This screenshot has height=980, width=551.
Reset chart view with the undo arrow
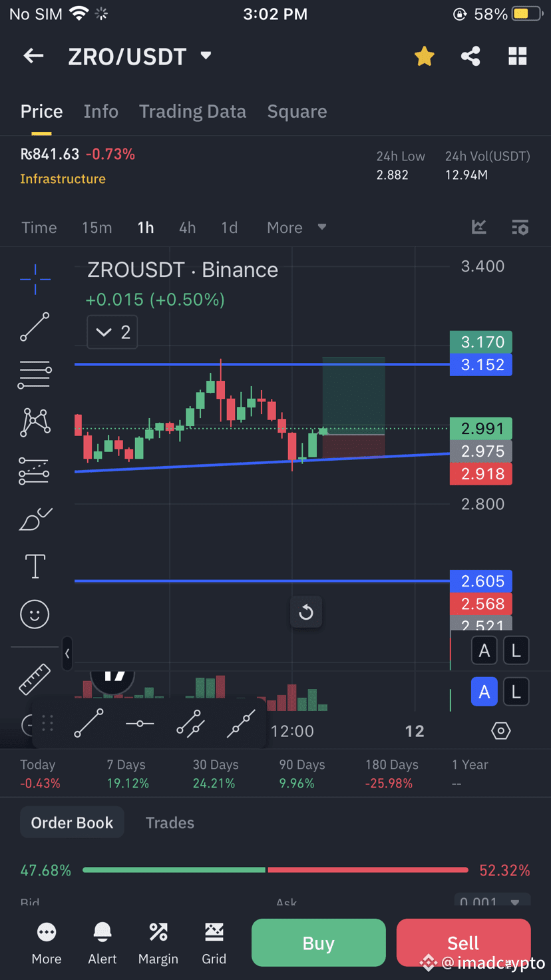tap(306, 612)
